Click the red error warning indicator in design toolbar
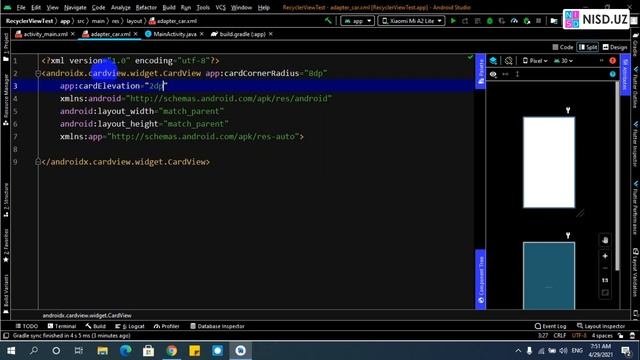This screenshot has width=640, height=360. (613, 61)
